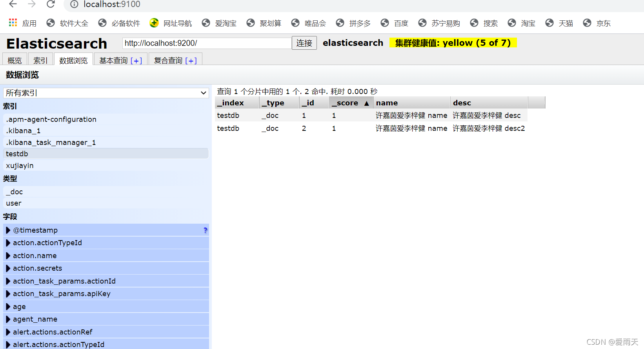
Task: Select the user type filter
Action: tap(106, 203)
